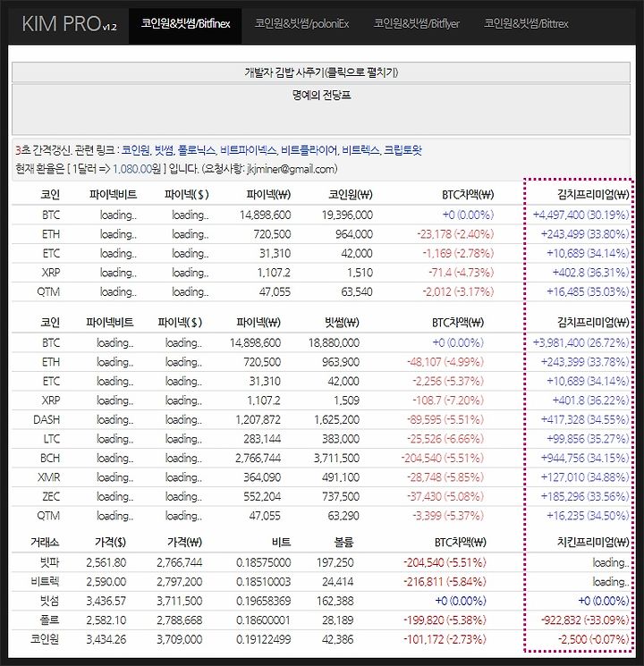The height and width of the screenshot is (666, 644).
Task: Click the QTM premium +16,235 (34.50%)
Action: click(588, 516)
